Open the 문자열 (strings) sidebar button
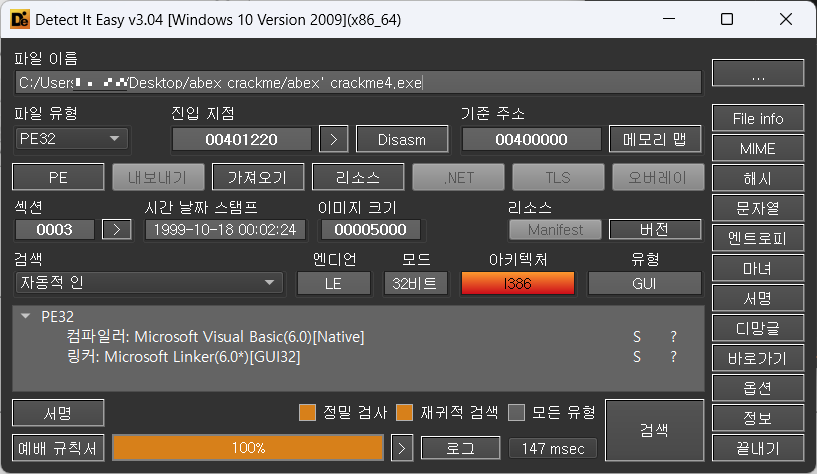This screenshot has width=817, height=474. pyautogui.click(x=758, y=208)
